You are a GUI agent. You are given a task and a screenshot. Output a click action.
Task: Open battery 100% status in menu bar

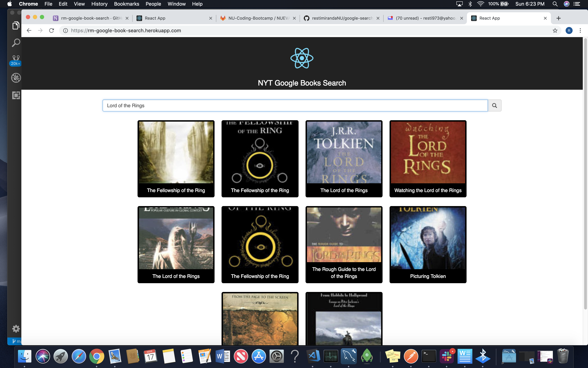pos(498,4)
